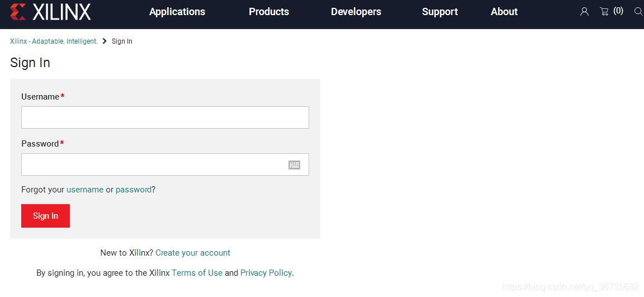The height and width of the screenshot is (297, 644).
Task: Click the Sign In breadcrumb text
Action: click(122, 41)
